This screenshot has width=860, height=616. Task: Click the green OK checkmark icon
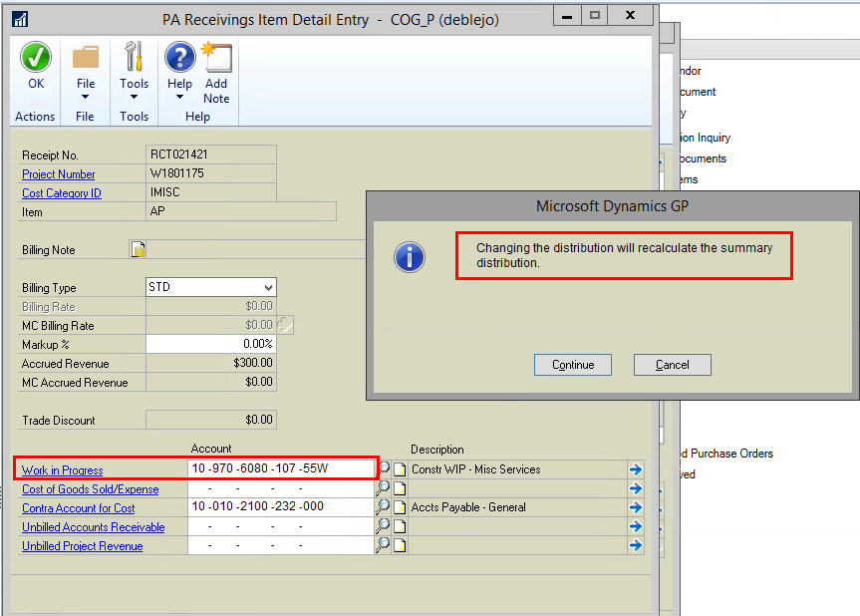36,58
